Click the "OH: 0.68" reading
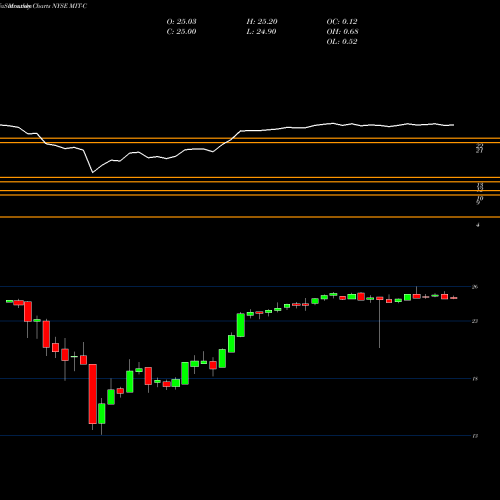The image size is (500, 500). point(342,32)
